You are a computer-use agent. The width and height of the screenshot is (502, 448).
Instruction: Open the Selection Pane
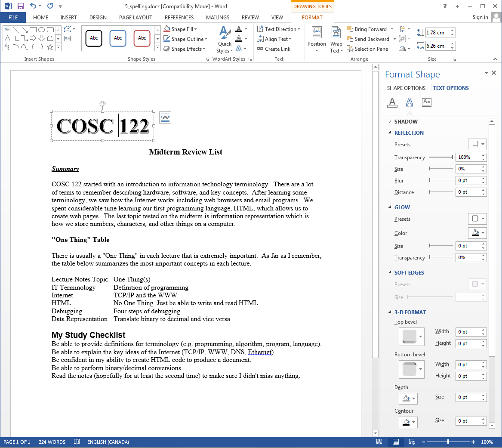(x=367, y=49)
